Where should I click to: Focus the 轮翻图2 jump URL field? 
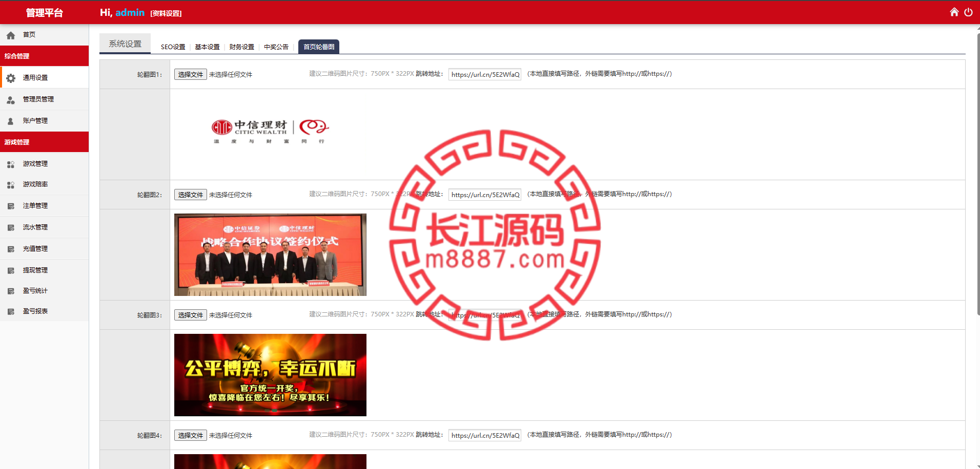(x=485, y=195)
